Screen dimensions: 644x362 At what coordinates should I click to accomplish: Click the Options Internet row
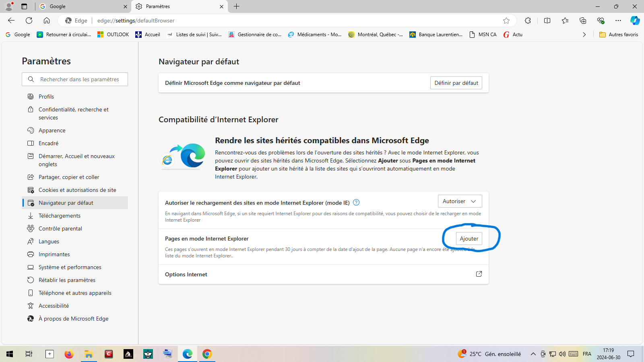click(324, 274)
